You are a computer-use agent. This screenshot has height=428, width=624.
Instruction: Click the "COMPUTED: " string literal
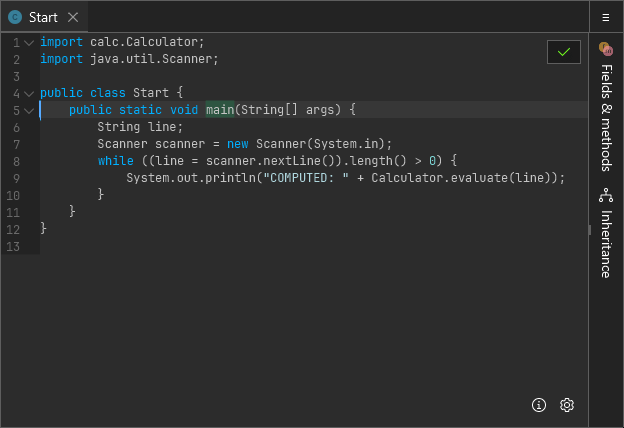(306, 178)
